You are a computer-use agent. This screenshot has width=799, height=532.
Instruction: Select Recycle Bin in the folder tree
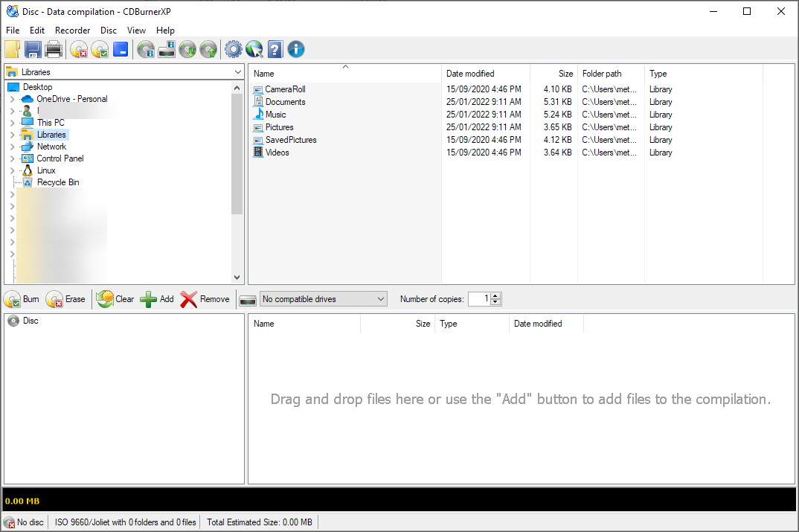(x=58, y=182)
